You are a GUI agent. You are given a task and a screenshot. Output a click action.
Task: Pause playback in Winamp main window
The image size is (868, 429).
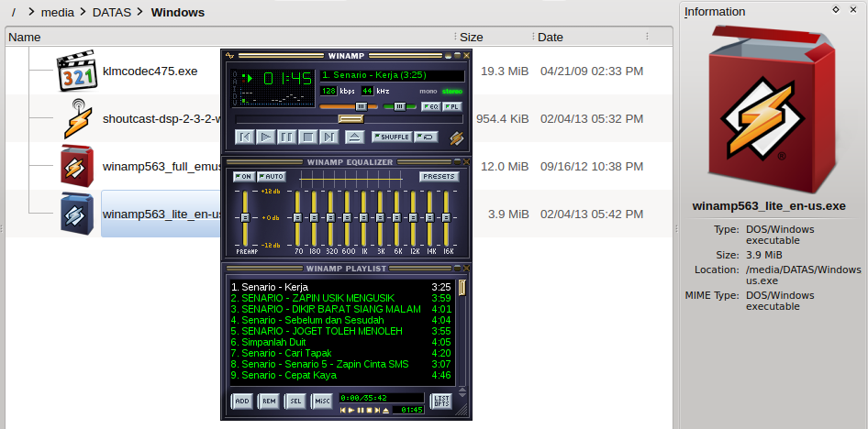click(287, 137)
